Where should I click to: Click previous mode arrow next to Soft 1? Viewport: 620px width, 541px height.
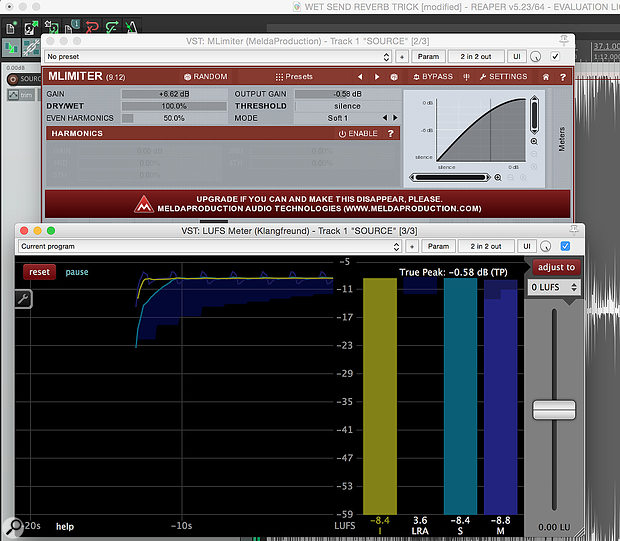(385, 118)
